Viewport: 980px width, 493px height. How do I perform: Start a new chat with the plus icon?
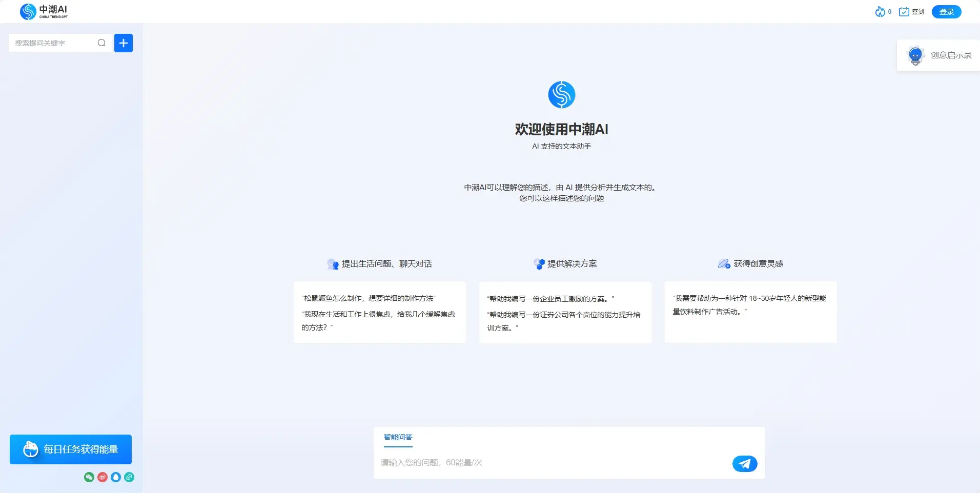point(123,43)
